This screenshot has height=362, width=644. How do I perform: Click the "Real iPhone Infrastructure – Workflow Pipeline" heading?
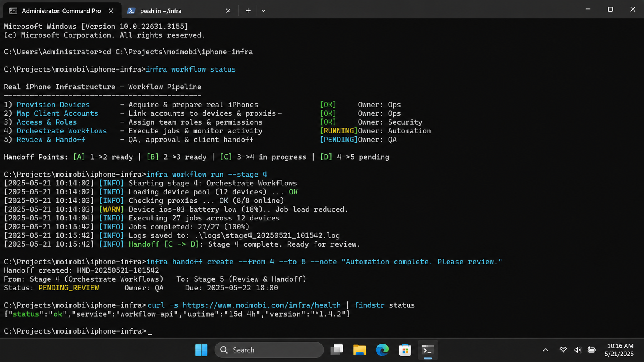pyautogui.click(x=102, y=87)
